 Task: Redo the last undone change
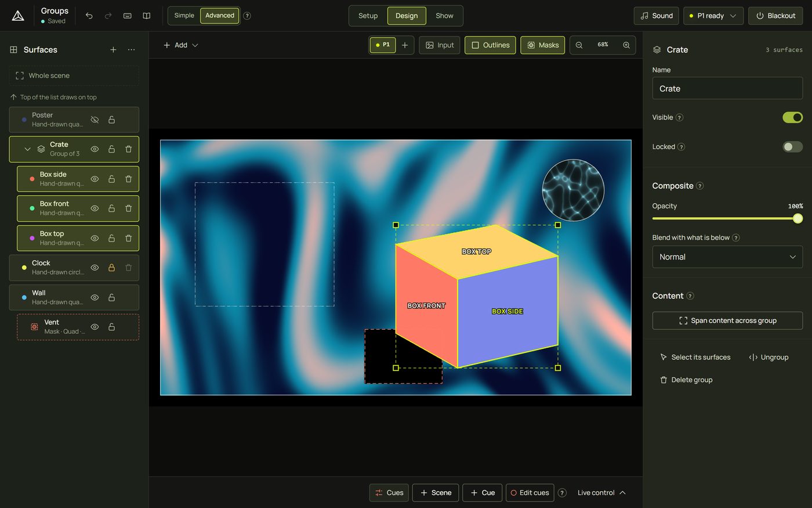click(108, 16)
